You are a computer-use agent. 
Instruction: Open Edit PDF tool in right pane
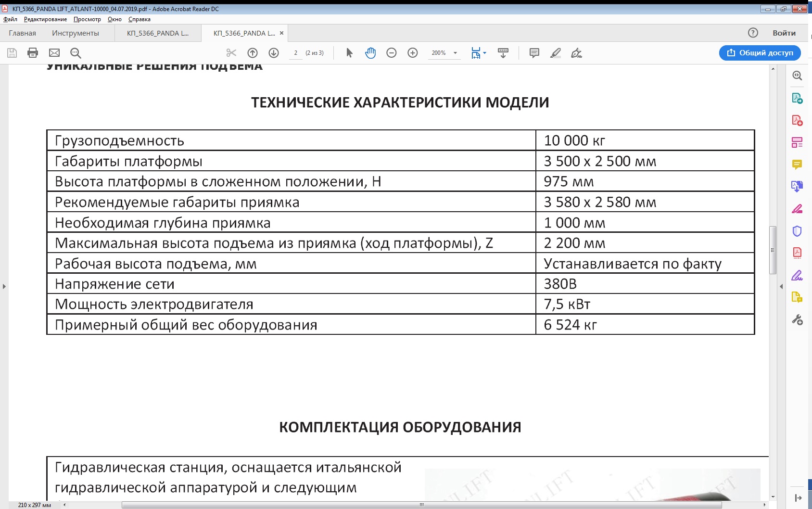tap(797, 142)
